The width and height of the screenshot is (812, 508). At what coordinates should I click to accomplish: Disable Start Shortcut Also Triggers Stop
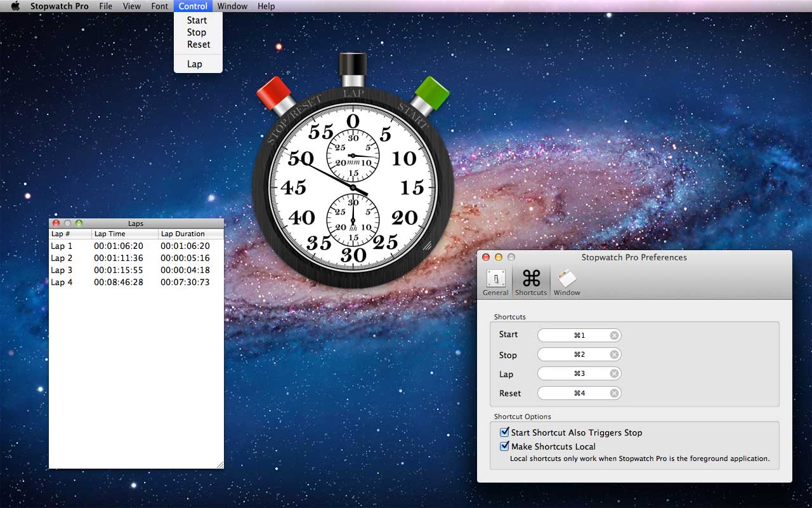(x=505, y=432)
